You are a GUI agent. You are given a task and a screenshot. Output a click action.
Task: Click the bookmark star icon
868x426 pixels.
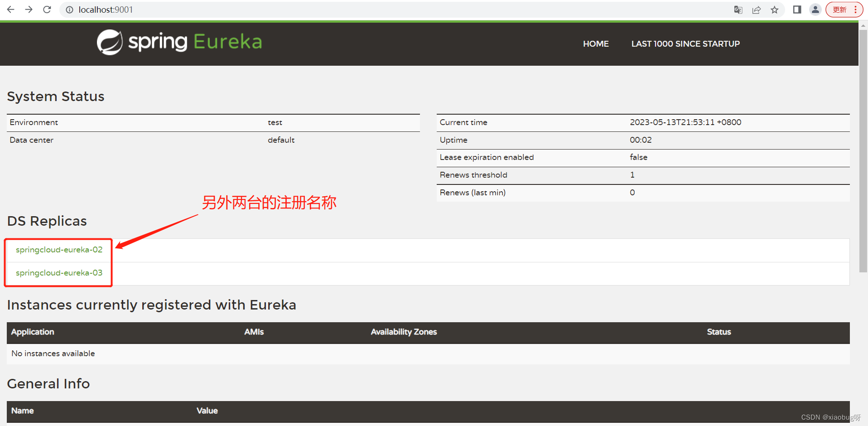tap(774, 10)
